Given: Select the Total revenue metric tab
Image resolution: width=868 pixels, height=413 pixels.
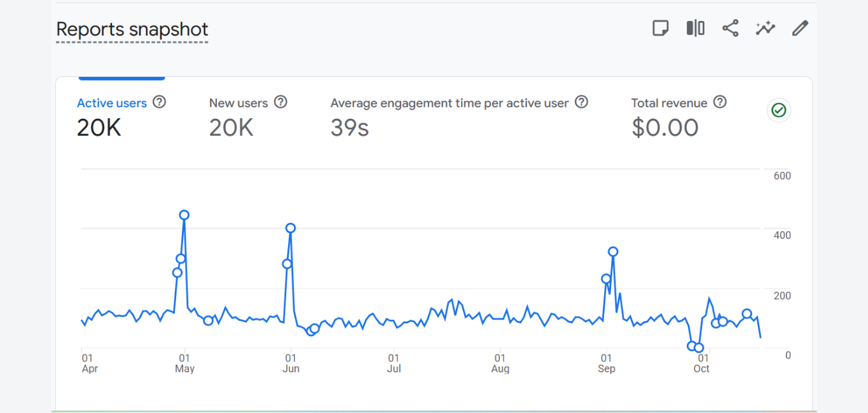Looking at the screenshot, I should click(669, 103).
